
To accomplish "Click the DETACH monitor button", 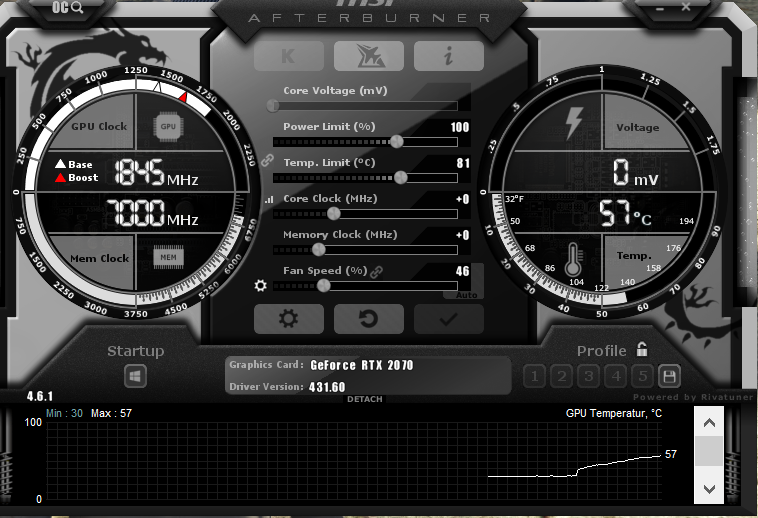I will [364, 399].
